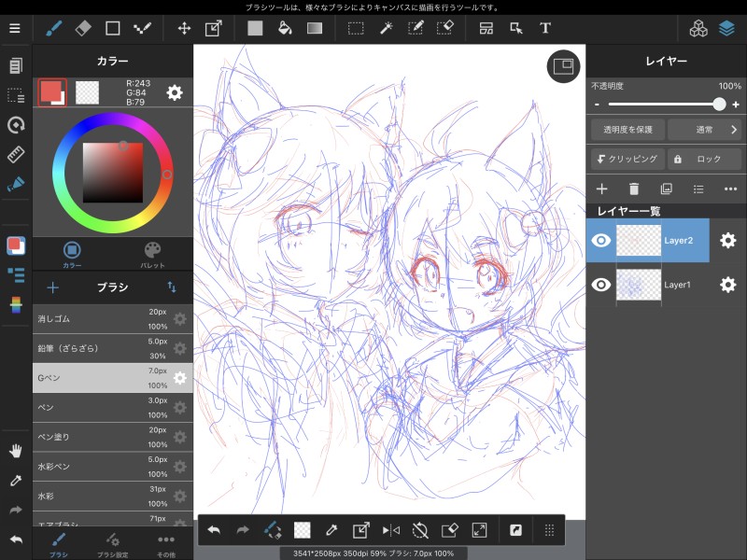747x560 pixels.
Task: Click the layer opacity slider handle
Action: [719, 105]
